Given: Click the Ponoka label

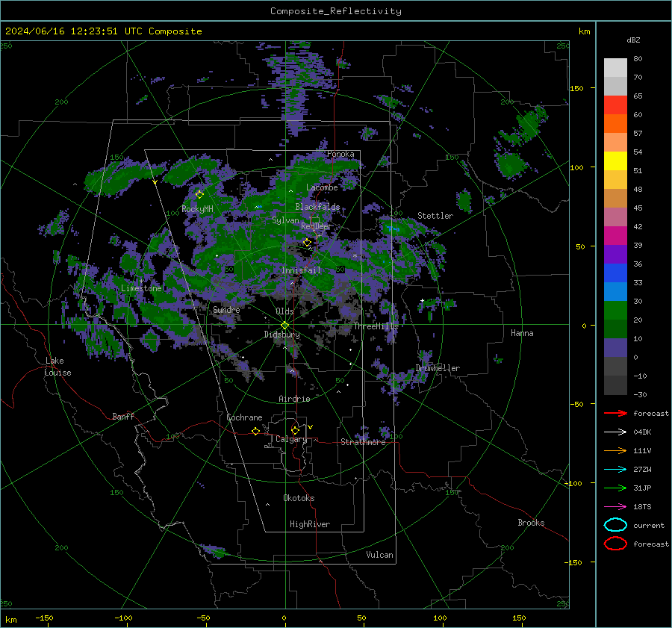Looking at the screenshot, I should [x=340, y=154].
